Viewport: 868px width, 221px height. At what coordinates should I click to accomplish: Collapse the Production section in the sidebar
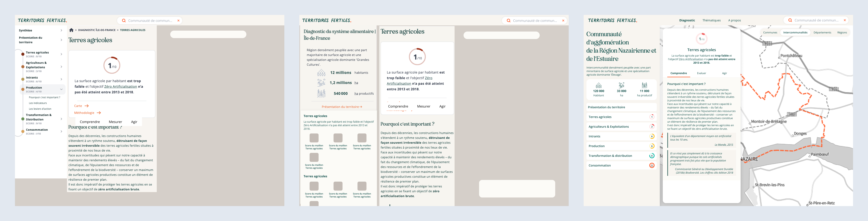[61, 89]
